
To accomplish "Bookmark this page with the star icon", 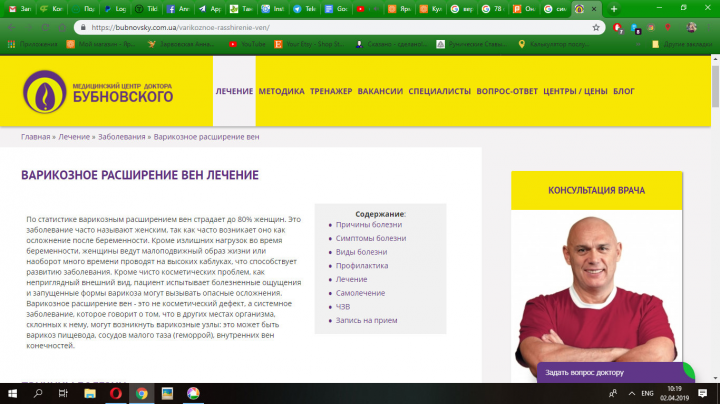I will [596, 28].
